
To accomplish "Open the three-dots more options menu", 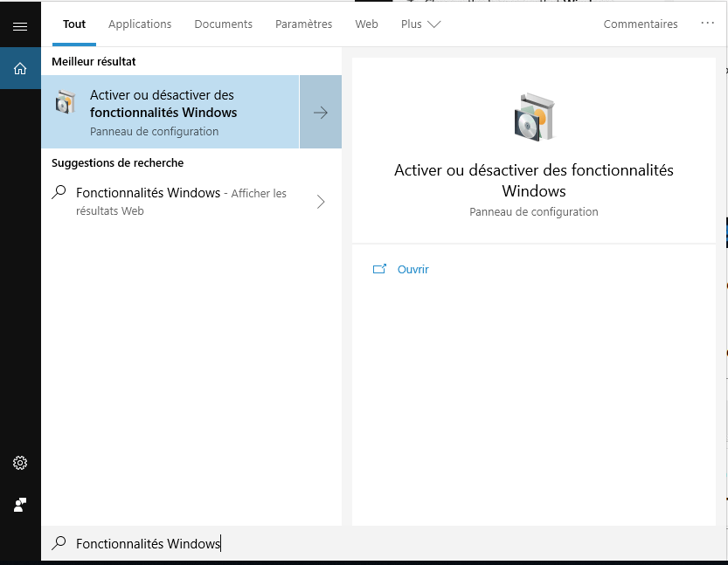I will (x=707, y=24).
